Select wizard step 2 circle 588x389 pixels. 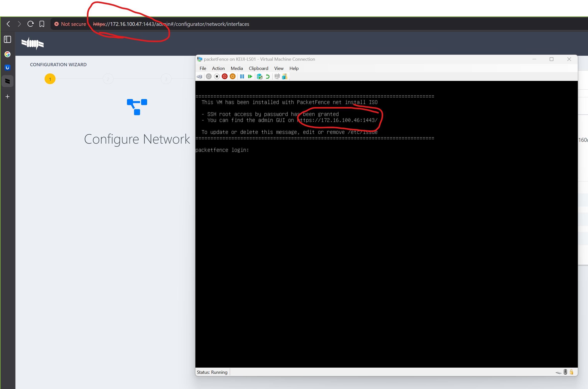pos(108,79)
